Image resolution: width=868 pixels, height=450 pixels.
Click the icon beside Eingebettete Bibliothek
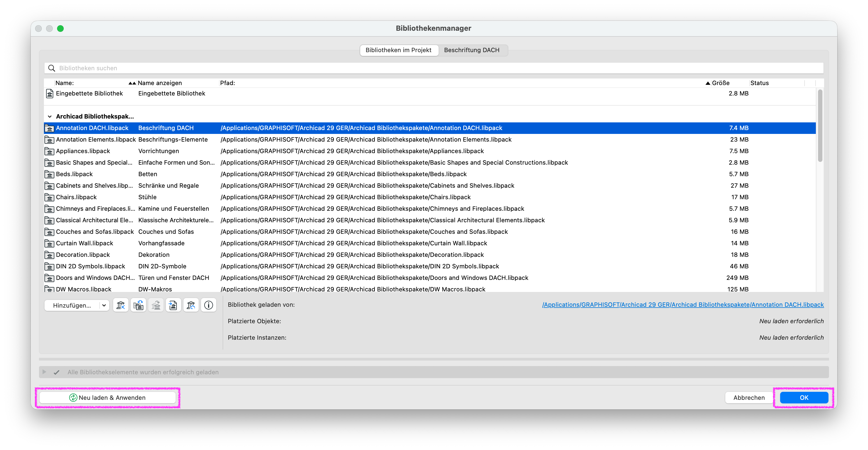pos(49,93)
